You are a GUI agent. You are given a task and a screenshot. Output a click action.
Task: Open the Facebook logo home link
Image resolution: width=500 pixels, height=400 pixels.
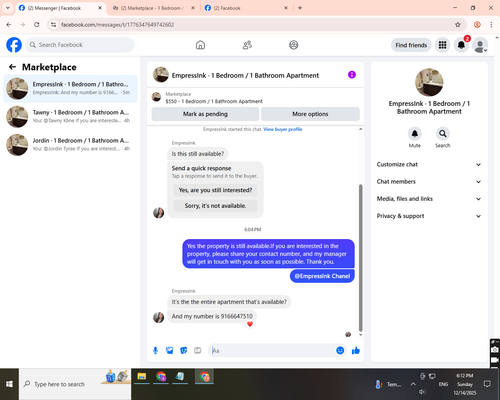(14, 45)
